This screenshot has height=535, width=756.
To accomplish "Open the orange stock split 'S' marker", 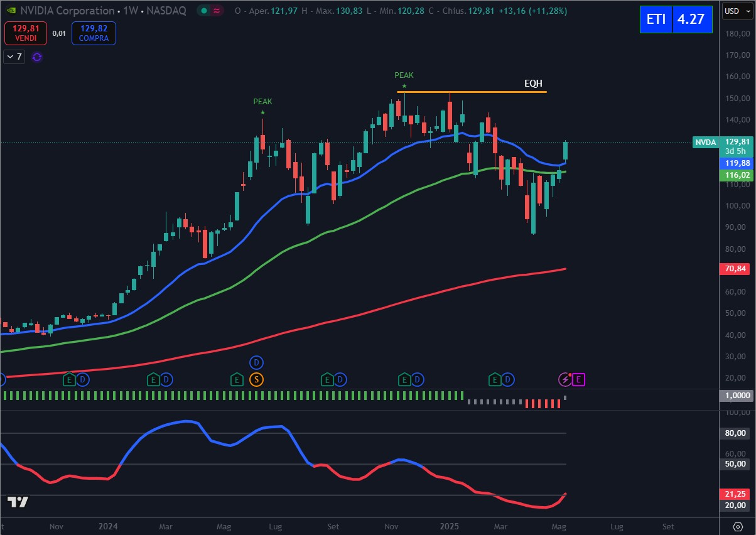I will point(256,379).
